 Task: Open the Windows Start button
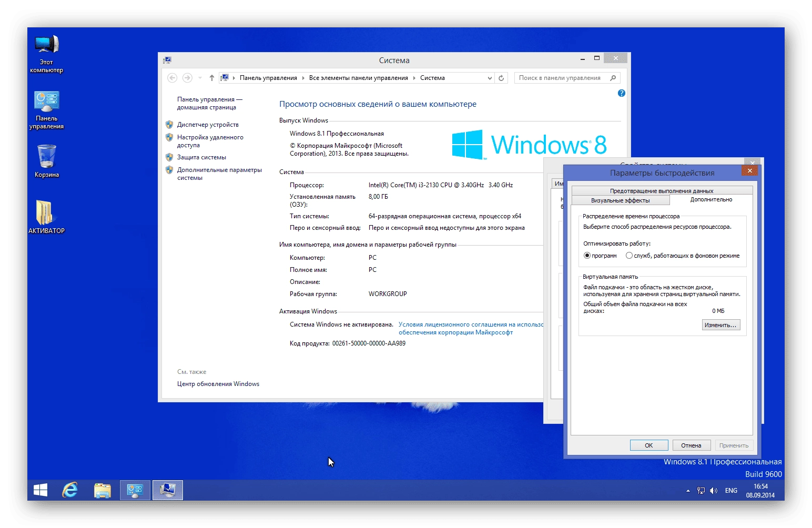coord(40,490)
